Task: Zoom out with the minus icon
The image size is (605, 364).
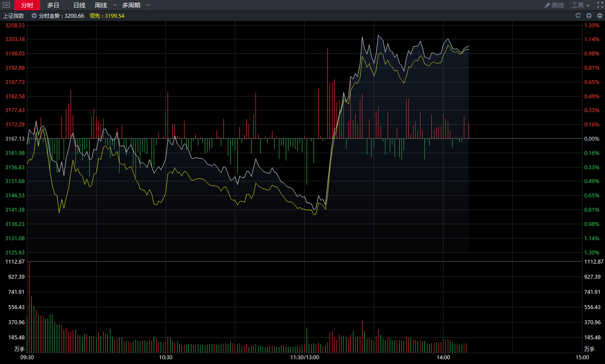Action: [x=600, y=16]
